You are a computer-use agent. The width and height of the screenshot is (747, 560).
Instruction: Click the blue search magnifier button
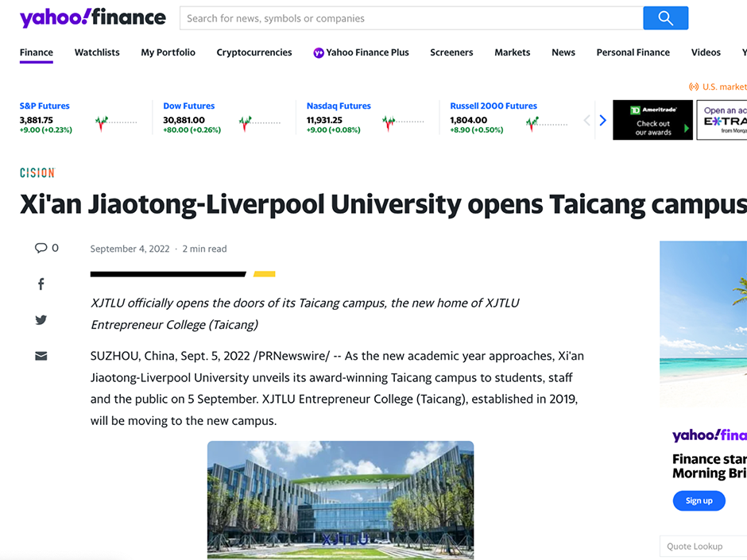pos(665,18)
